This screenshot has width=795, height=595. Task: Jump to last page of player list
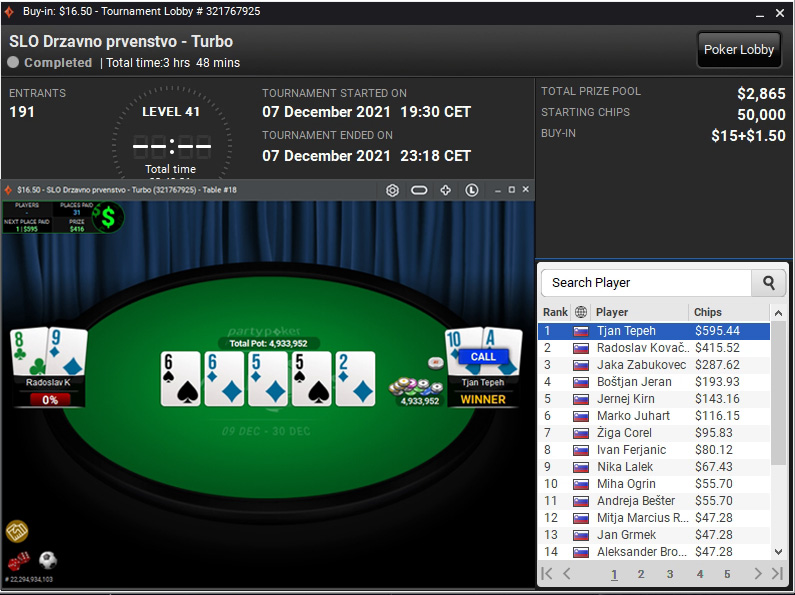click(777, 574)
